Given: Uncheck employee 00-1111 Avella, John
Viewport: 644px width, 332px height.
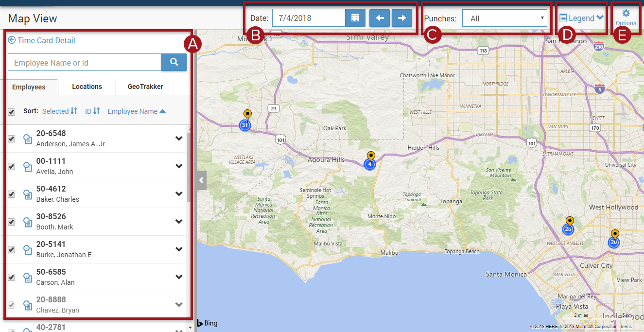Looking at the screenshot, I should click(11, 167).
